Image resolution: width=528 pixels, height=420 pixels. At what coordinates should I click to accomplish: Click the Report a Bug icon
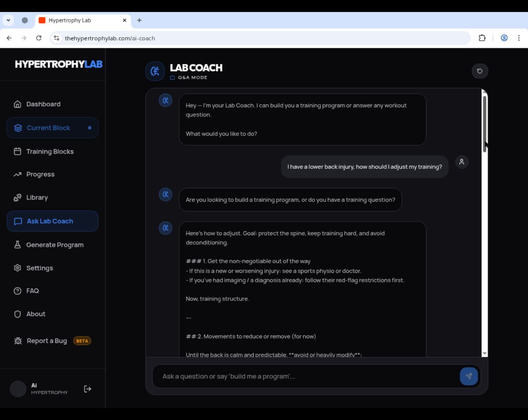[x=18, y=340]
